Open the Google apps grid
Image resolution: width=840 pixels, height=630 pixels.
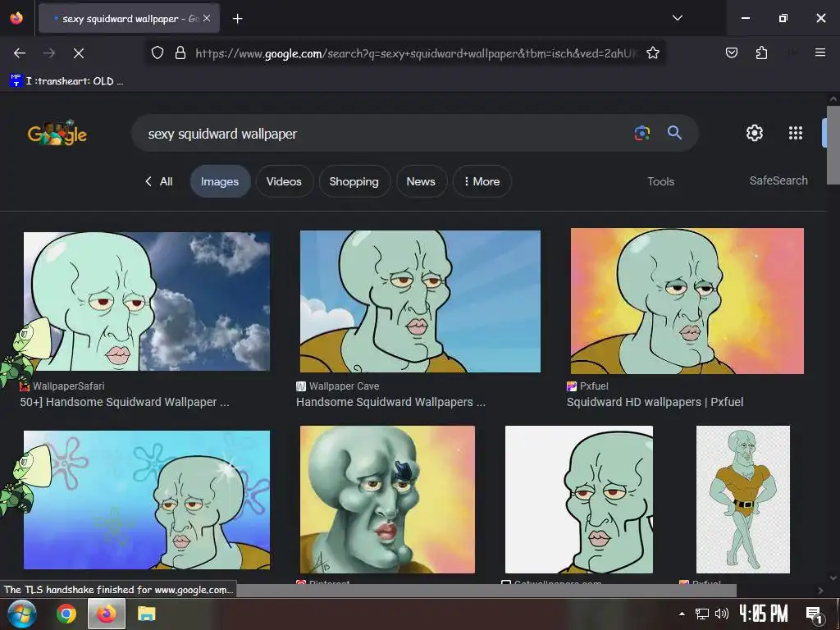click(x=796, y=133)
